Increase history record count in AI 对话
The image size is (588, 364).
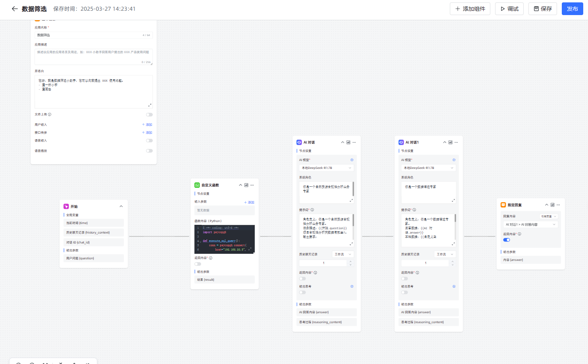coord(351,261)
